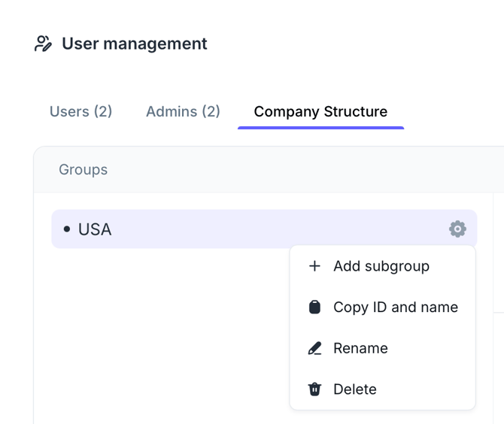
Task: Switch to the Users (2) tab
Action: [x=80, y=111]
